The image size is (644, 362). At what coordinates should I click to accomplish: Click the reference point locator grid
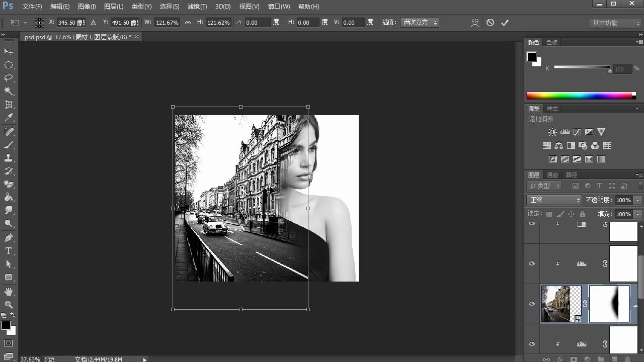[39, 23]
